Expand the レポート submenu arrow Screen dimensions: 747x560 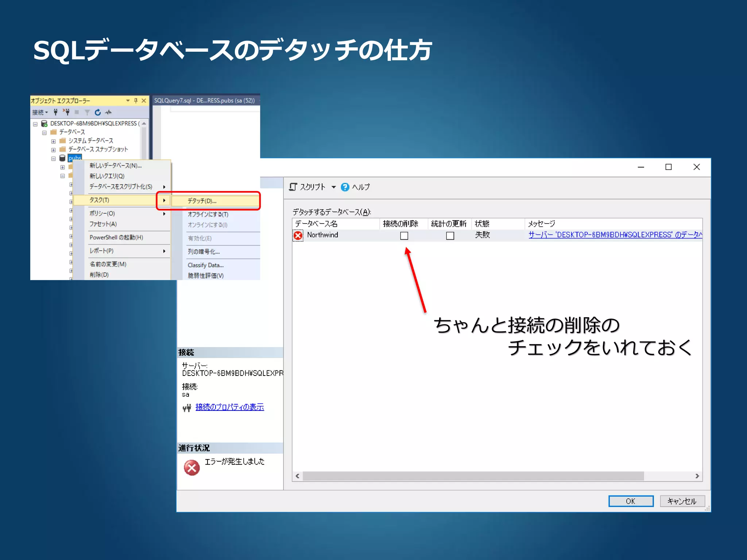pos(164,251)
